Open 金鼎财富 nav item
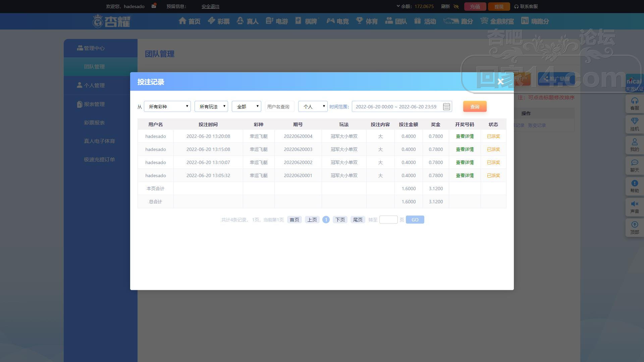The height and width of the screenshot is (362, 644). tap(497, 21)
